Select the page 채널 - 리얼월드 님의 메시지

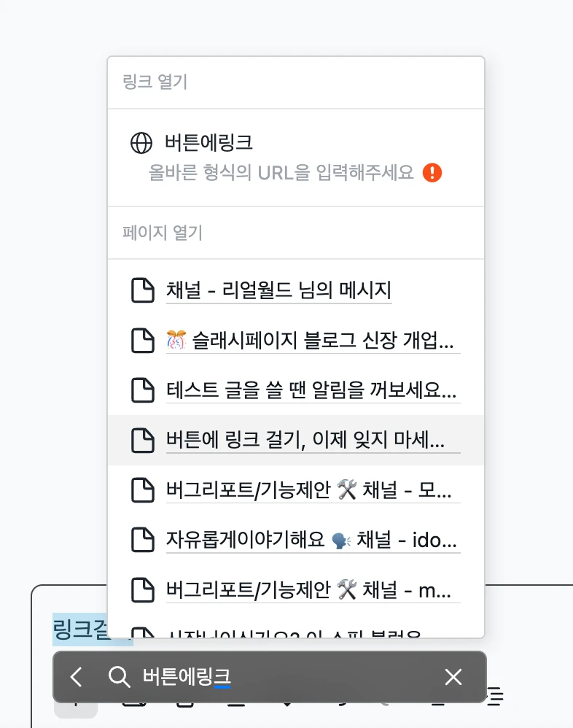click(x=278, y=291)
